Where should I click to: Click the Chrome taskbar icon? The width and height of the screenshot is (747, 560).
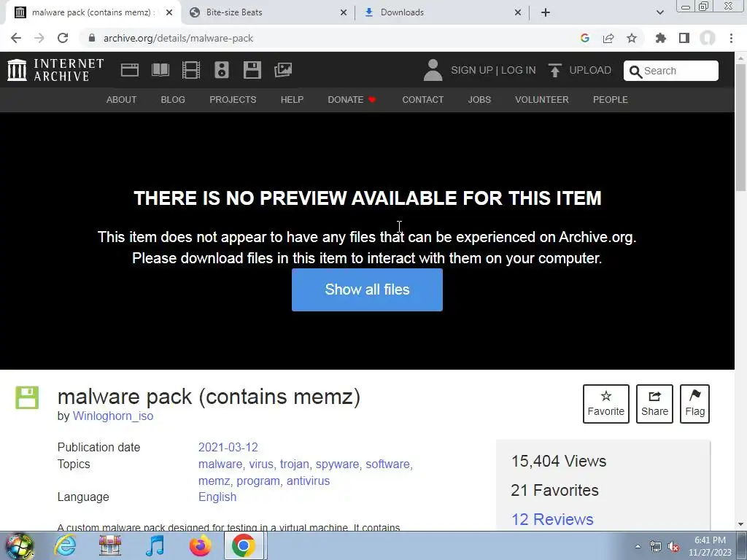tap(244, 545)
